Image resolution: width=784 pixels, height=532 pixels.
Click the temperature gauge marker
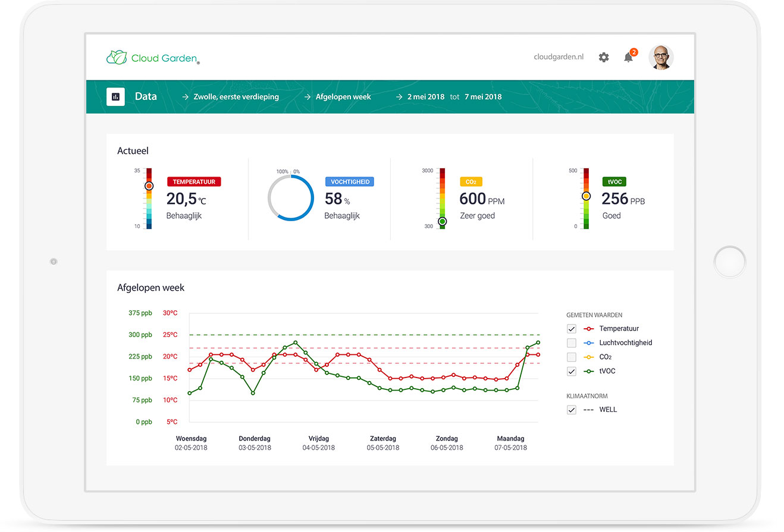pos(149,186)
